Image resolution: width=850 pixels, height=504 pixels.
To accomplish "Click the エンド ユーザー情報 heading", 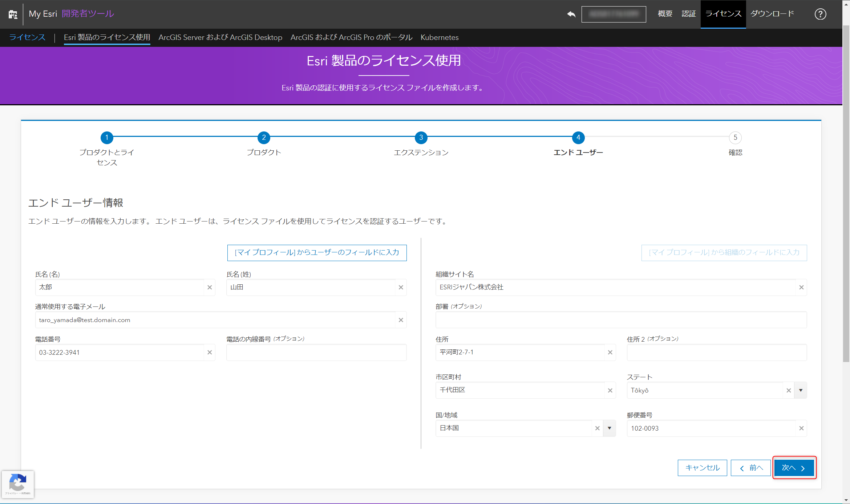I will tap(76, 203).
